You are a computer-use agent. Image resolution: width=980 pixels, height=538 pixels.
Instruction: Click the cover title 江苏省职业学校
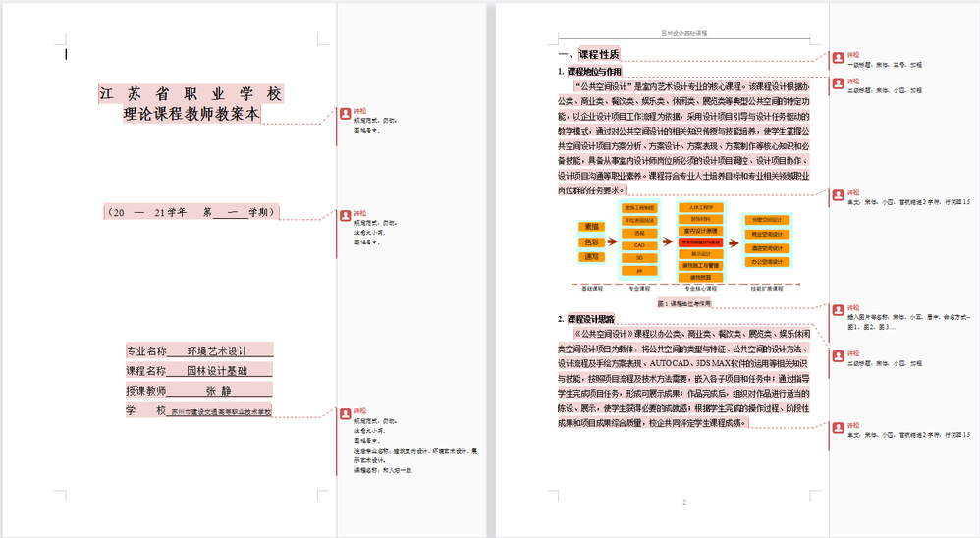coord(191,94)
